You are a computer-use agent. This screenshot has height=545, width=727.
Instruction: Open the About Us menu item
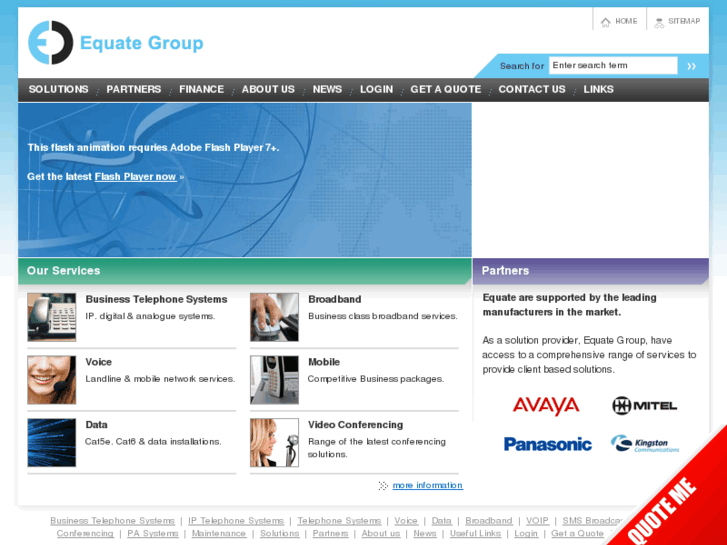point(268,89)
